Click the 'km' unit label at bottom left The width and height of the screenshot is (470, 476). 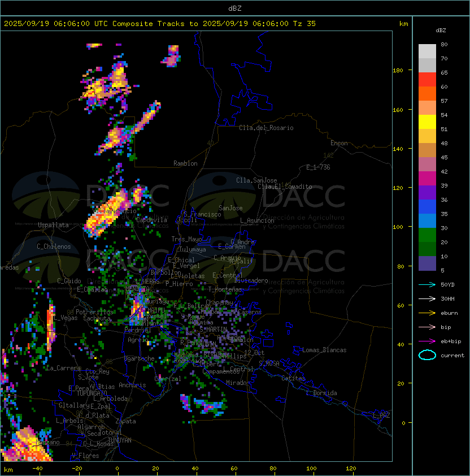[8, 470]
